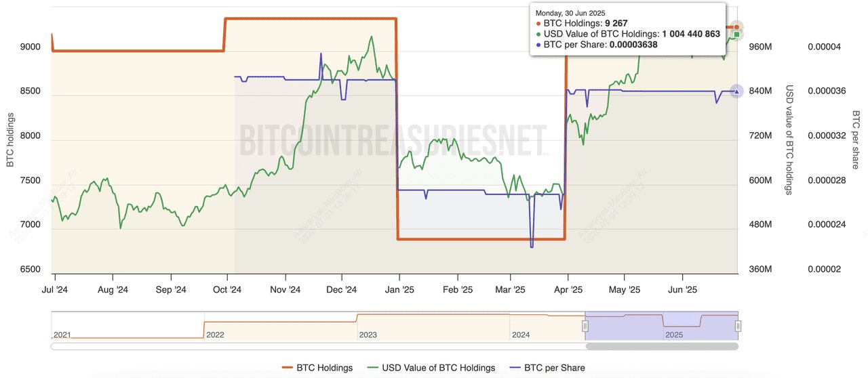
Task: Grab the right navigator range handle
Action: point(738,327)
